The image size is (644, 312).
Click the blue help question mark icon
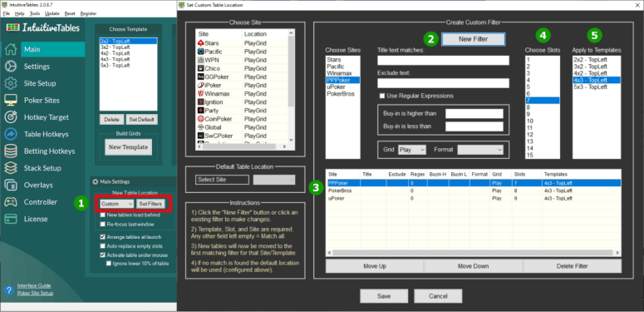pos(8,290)
